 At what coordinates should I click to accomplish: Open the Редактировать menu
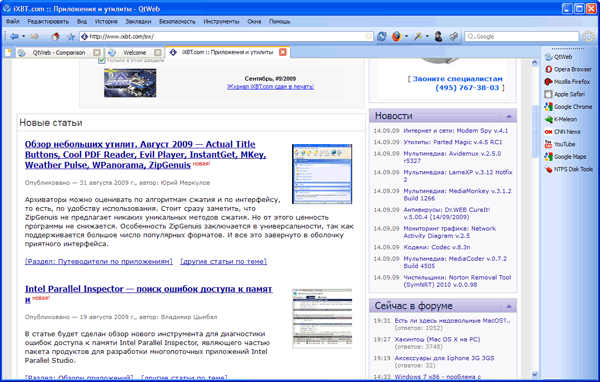tap(48, 21)
